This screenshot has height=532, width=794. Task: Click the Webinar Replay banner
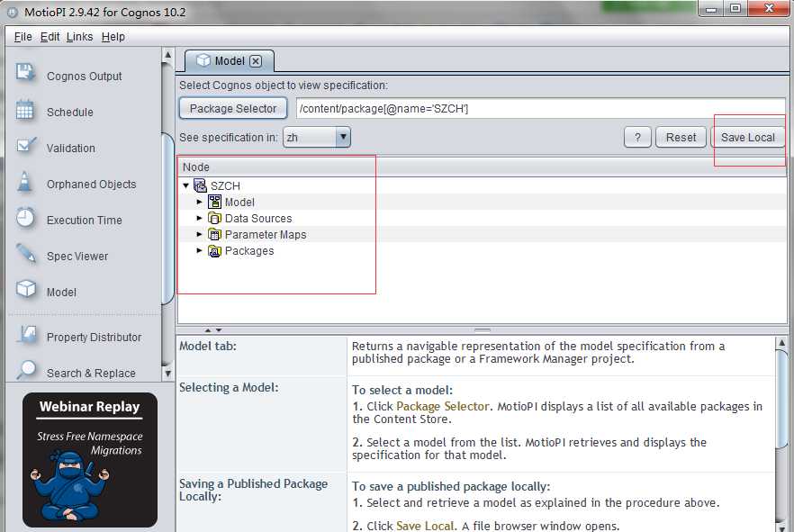(x=90, y=460)
